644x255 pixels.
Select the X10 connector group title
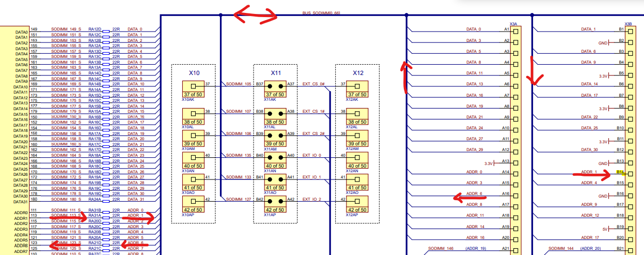click(193, 73)
